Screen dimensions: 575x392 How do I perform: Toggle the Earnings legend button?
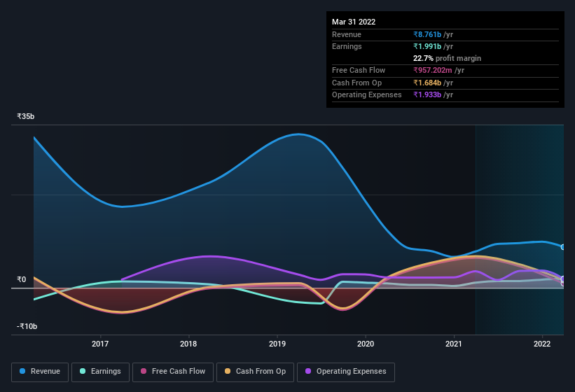point(100,372)
